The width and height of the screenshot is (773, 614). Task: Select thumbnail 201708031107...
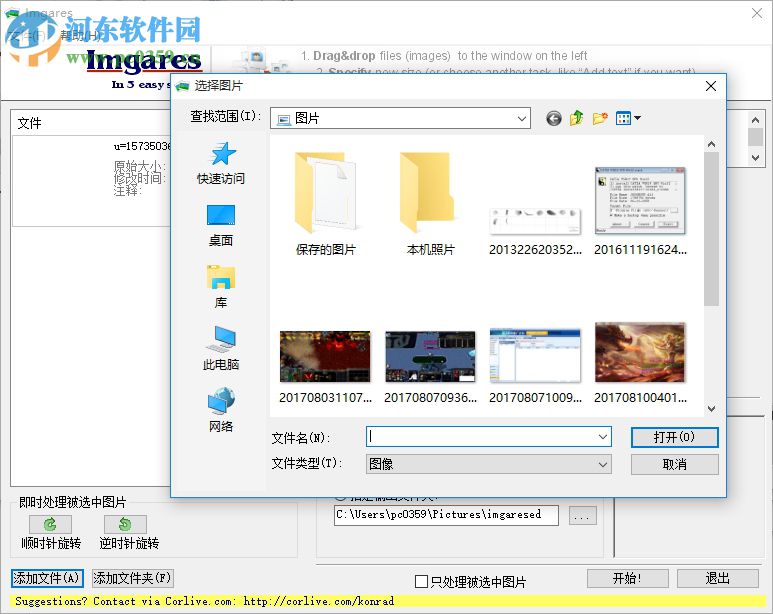[x=325, y=367]
